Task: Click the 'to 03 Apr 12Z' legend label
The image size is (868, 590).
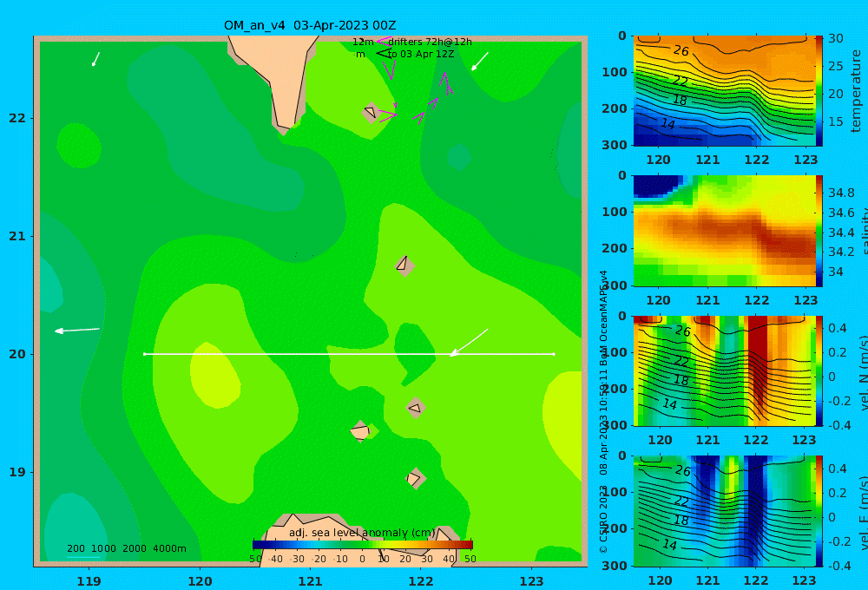Action: pyautogui.click(x=421, y=54)
